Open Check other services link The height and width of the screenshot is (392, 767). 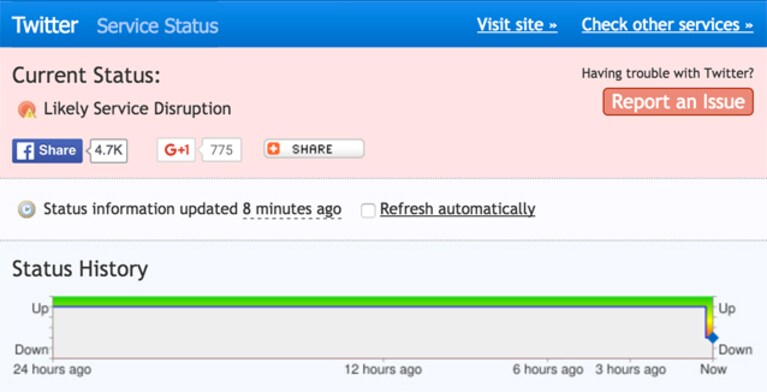coord(667,24)
